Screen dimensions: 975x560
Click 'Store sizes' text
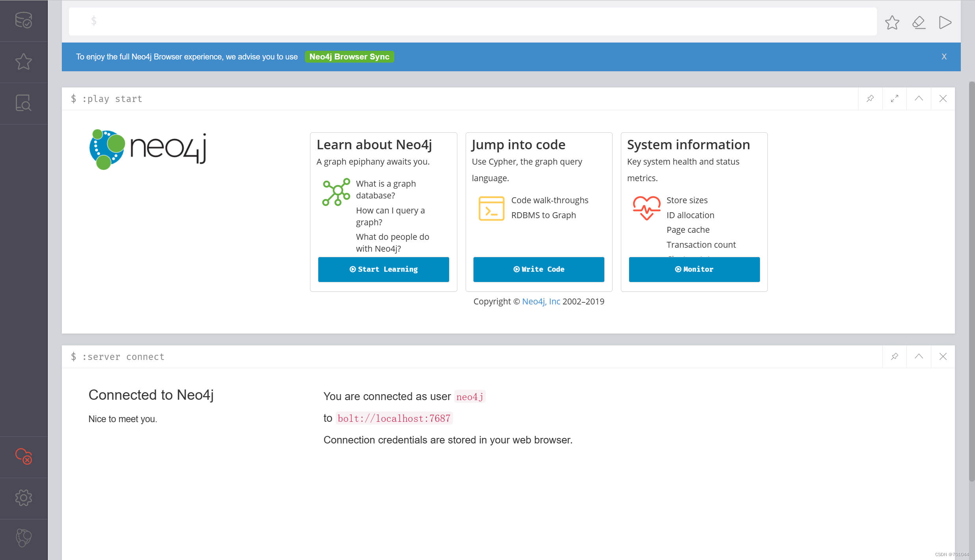pyautogui.click(x=687, y=200)
